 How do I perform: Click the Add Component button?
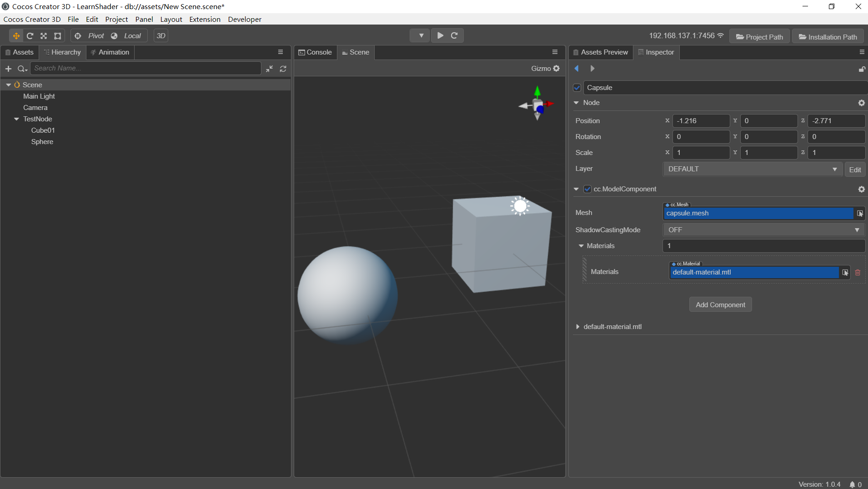coord(720,305)
